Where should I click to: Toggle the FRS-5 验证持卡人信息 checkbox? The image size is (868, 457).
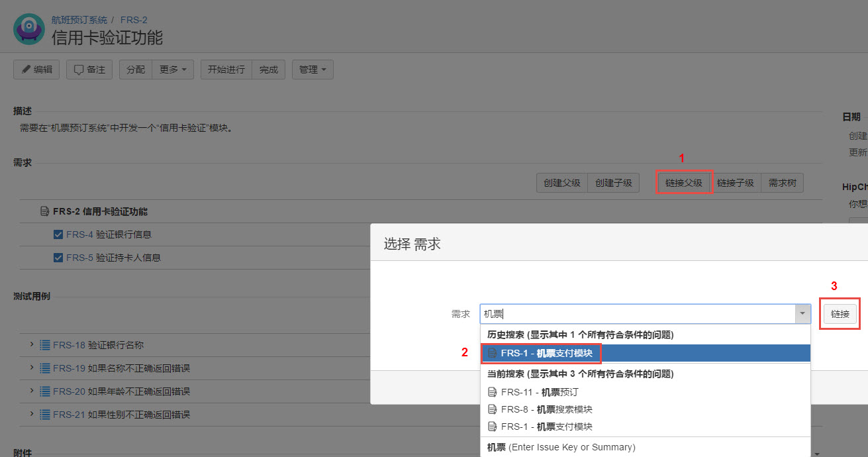[58, 258]
